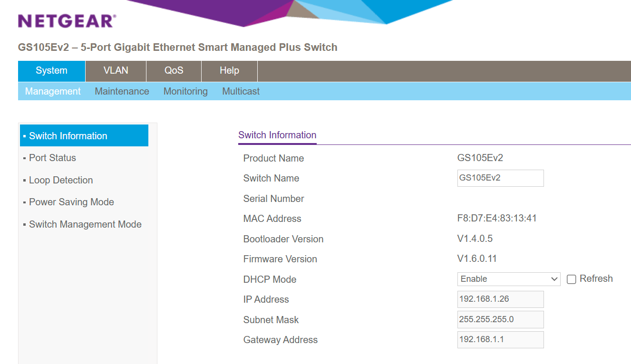Enable the Refresh checkbox
This screenshot has width=631, height=364.
[572, 279]
